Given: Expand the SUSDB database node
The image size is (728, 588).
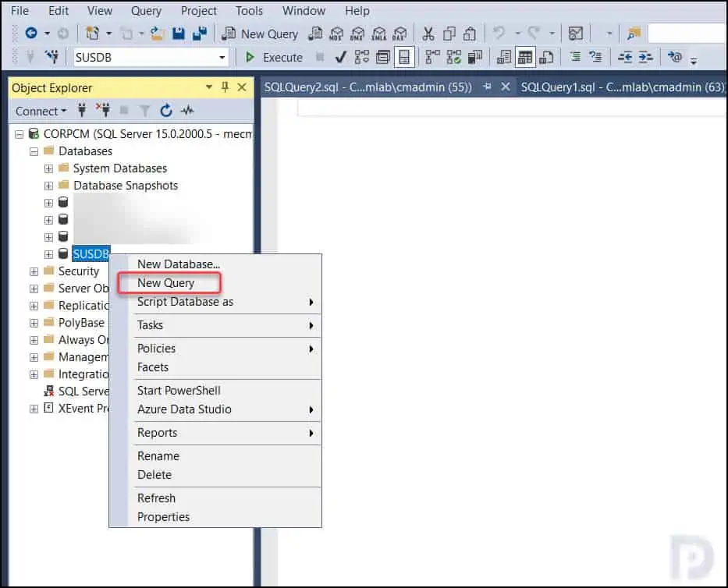Looking at the screenshot, I should pyautogui.click(x=48, y=254).
